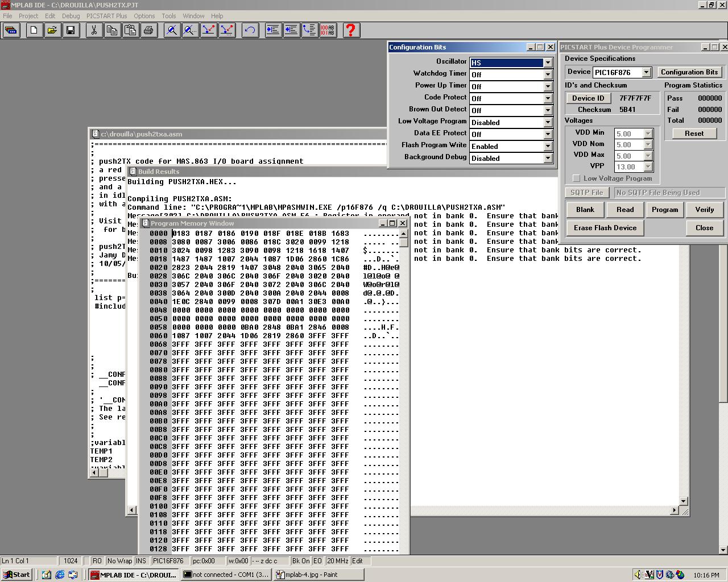Click the volume speaker tray icon

point(638,575)
